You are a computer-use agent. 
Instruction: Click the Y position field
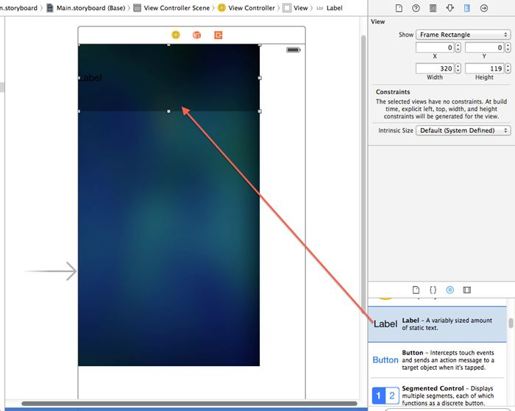click(484, 48)
